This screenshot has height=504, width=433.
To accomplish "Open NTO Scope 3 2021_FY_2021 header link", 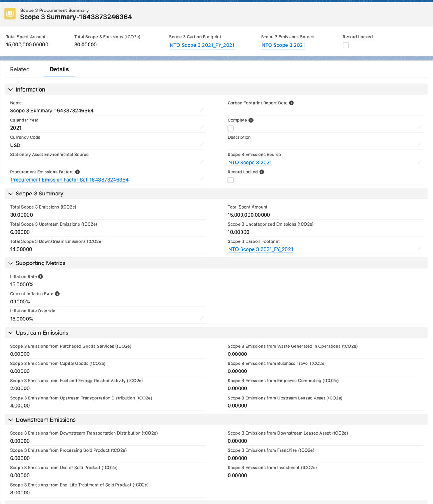I will click(202, 45).
